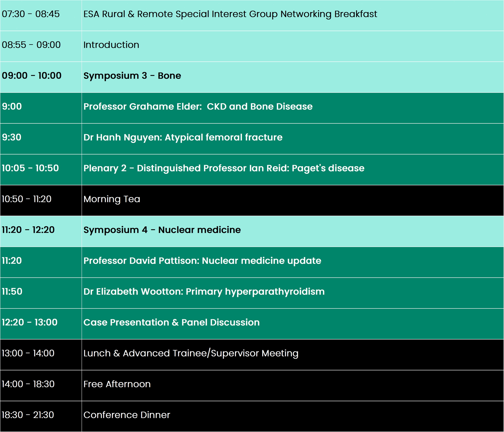Click Dr Hanh Nguyen Atypical femoral fracture
Screen dimensions: 504x432
pyautogui.click(x=183, y=138)
